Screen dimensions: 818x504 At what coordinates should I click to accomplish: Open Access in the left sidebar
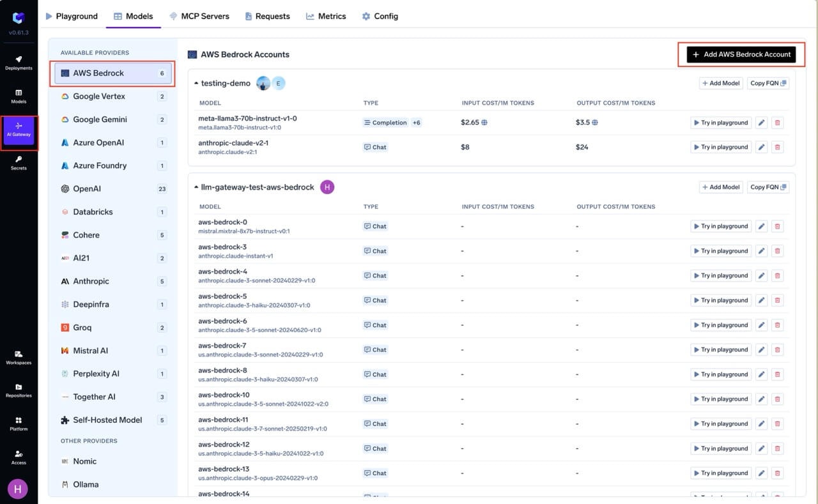19,457
